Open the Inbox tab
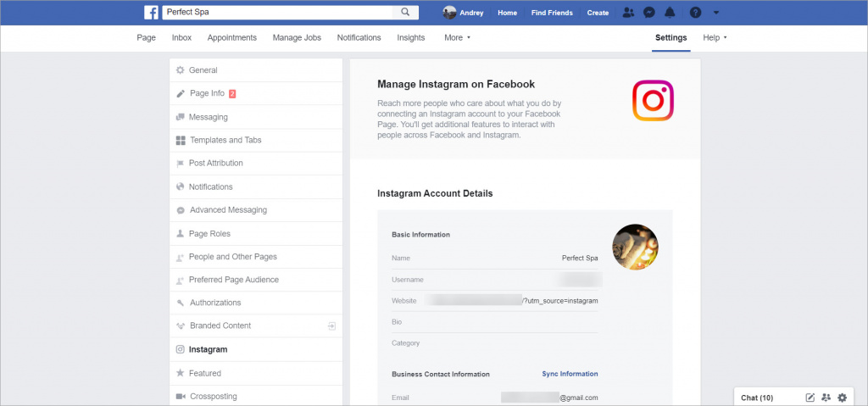868x406 pixels. coord(181,37)
